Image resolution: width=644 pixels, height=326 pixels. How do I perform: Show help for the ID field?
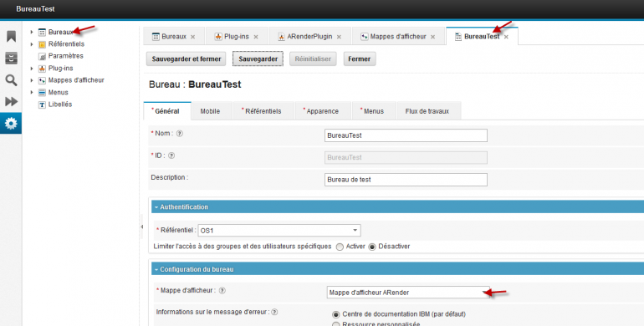click(171, 155)
